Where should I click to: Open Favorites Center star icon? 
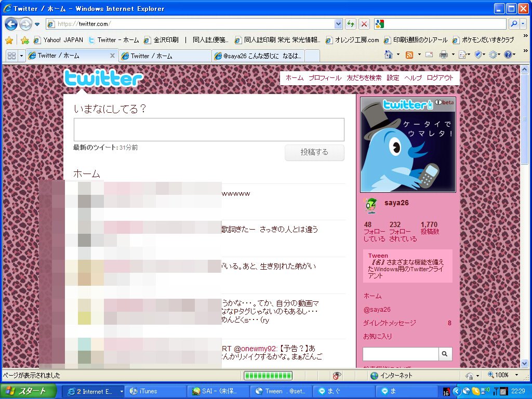tap(9, 40)
